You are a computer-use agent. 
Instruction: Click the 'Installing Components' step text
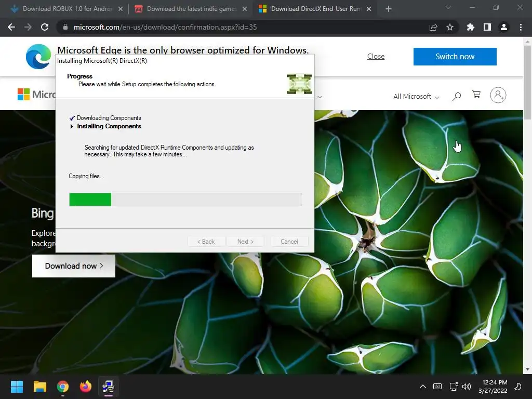click(x=109, y=126)
